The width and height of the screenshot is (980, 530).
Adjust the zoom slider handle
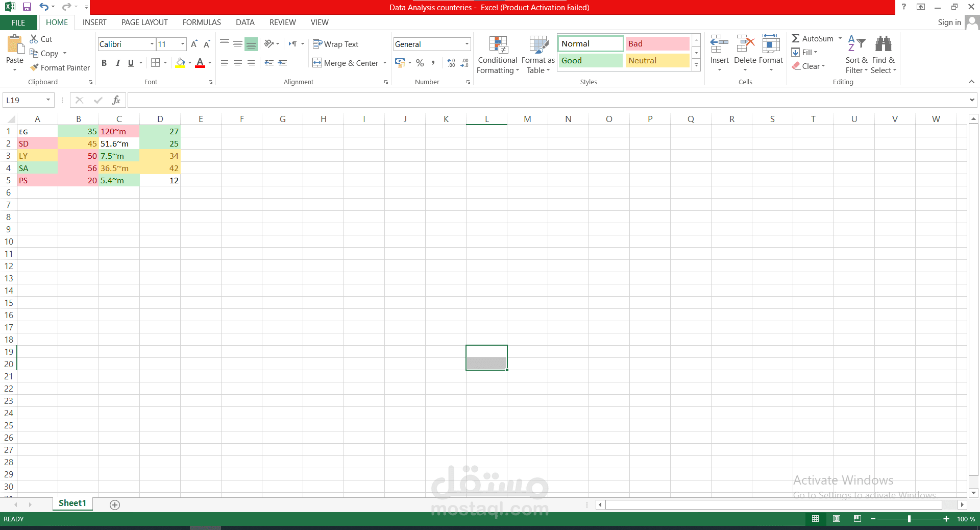[909, 519]
